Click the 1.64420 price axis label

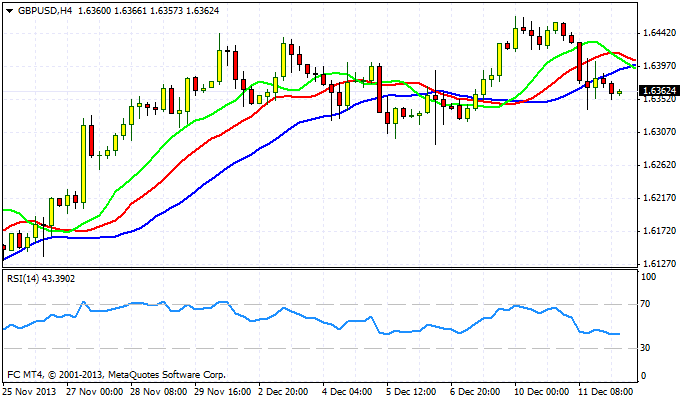coord(660,33)
